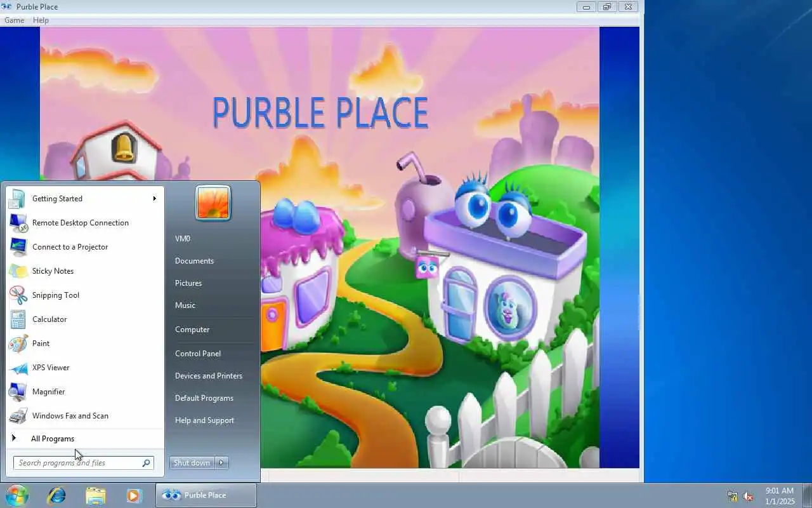The height and width of the screenshot is (508, 812).
Task: Launch the Calculator icon
Action: click(17, 319)
